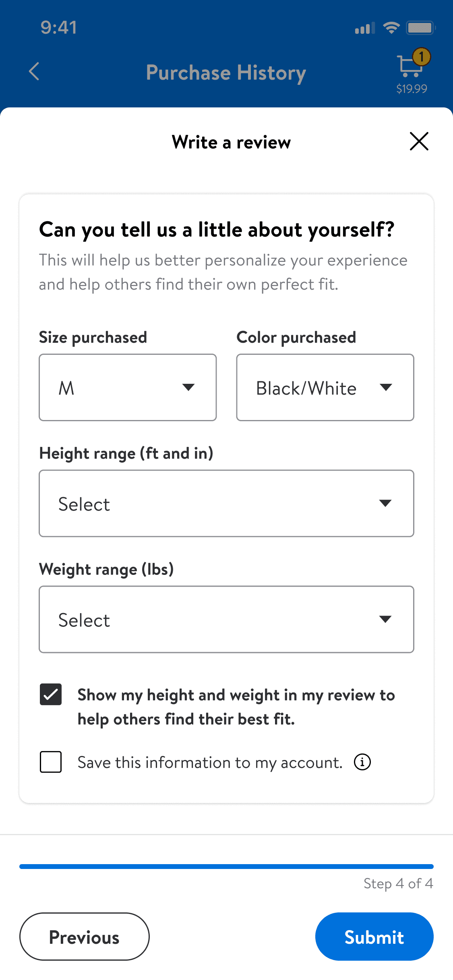Submit the review
The image size is (453, 980).
tap(374, 937)
